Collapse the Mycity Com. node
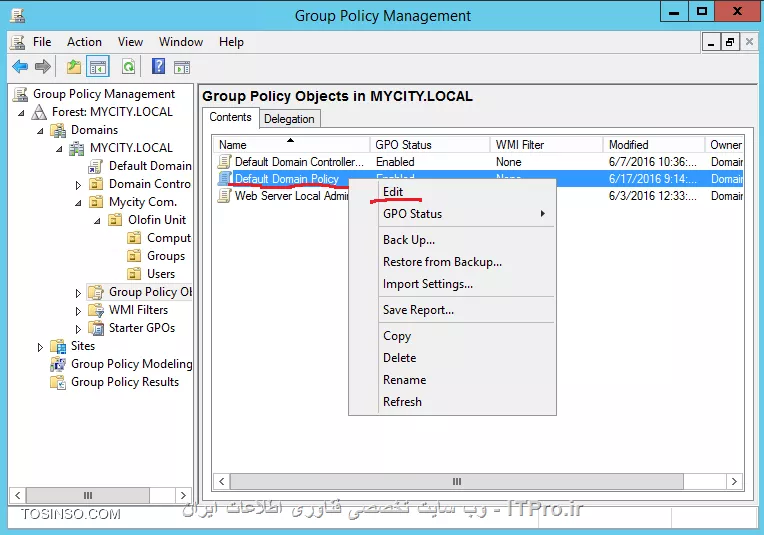This screenshot has width=764, height=535. point(78,203)
